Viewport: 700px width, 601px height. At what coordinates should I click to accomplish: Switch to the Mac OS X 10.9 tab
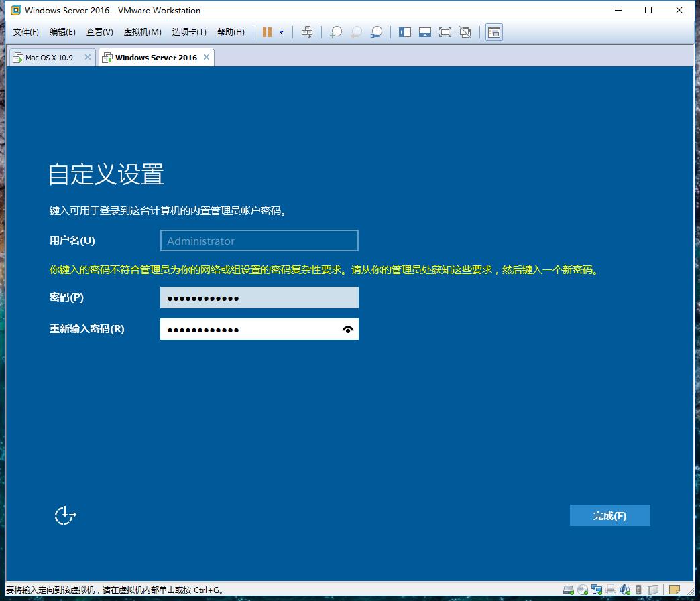[48, 58]
